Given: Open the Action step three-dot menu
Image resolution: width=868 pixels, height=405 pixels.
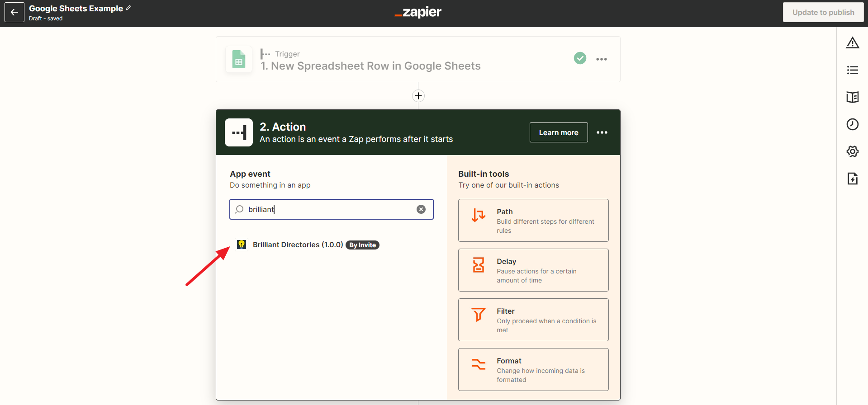Looking at the screenshot, I should pos(602,132).
